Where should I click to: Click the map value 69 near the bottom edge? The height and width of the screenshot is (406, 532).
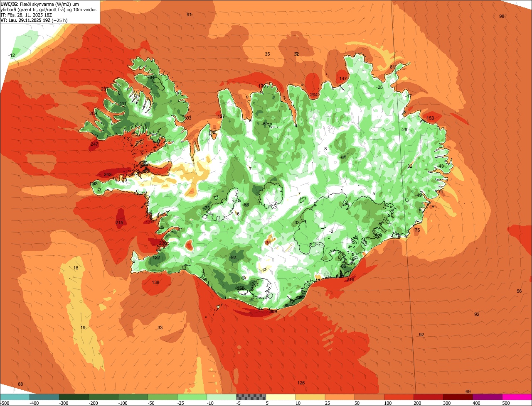tap(468, 391)
